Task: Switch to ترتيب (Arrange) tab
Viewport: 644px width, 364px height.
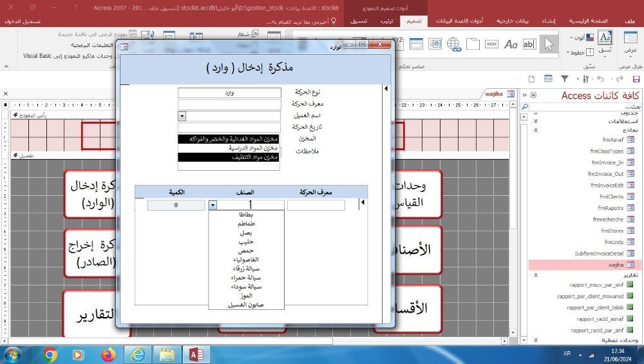Action: click(x=386, y=21)
